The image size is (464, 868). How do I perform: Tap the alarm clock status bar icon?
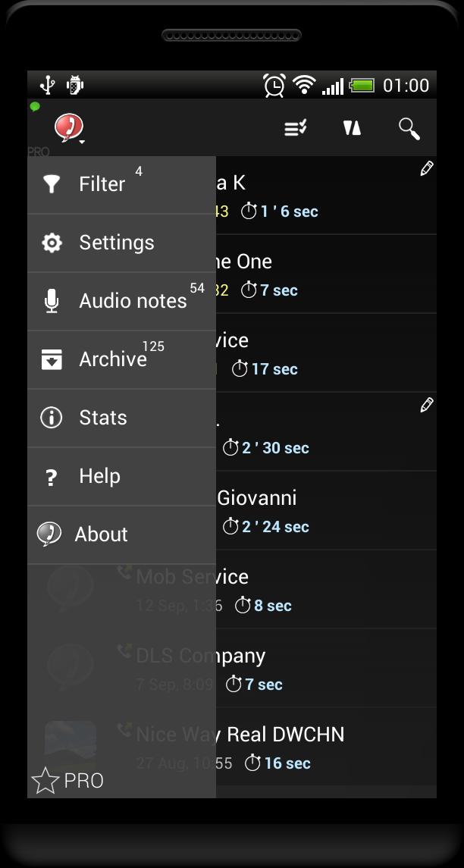pyautogui.click(x=274, y=85)
